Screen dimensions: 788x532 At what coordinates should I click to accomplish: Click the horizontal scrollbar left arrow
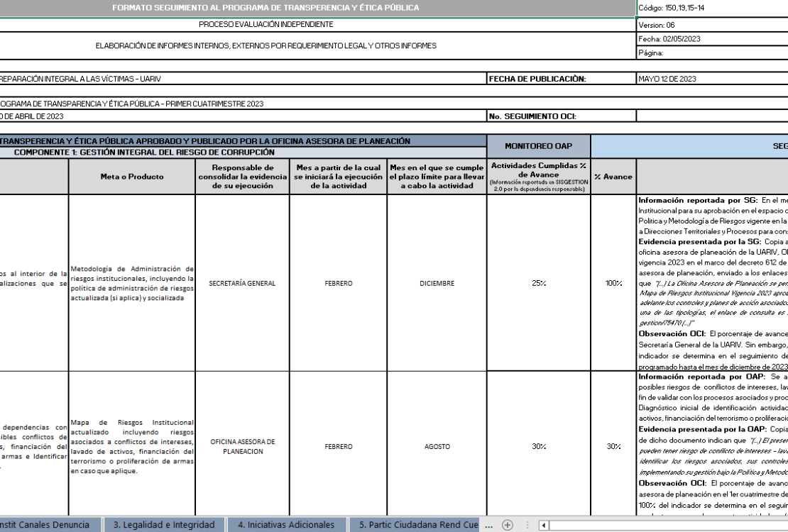click(543, 525)
